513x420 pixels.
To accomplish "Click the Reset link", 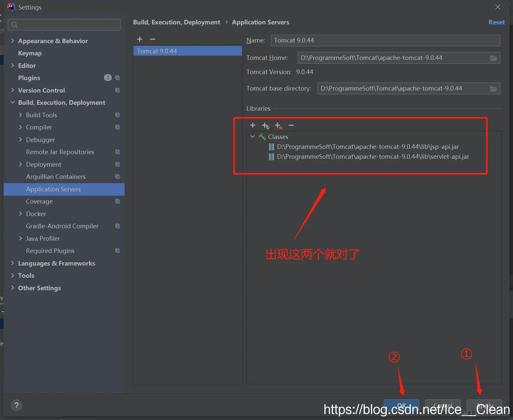I will [497, 22].
